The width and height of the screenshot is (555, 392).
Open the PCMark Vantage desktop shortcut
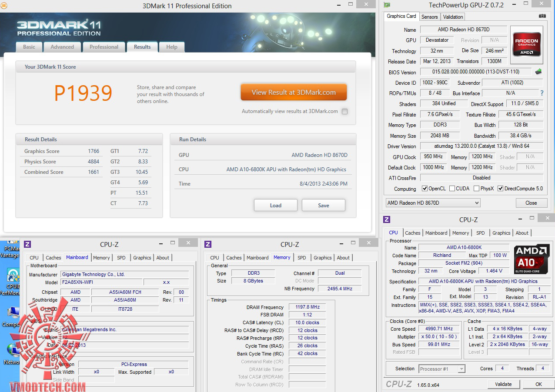(11, 249)
